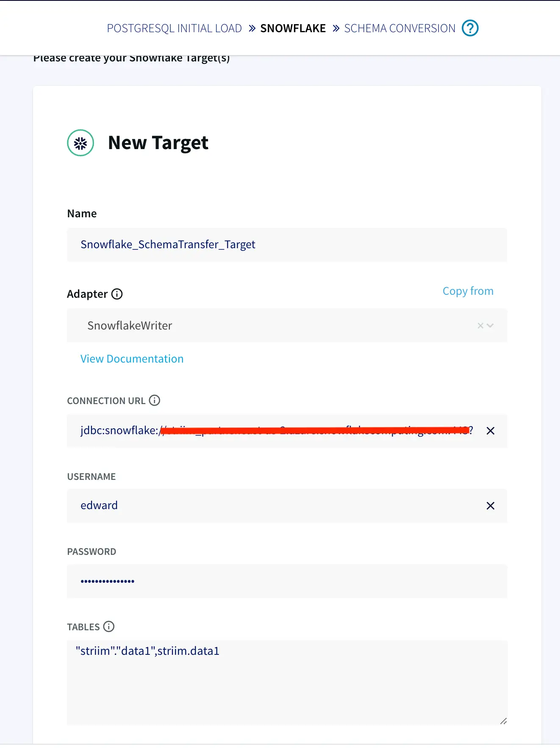This screenshot has height=748, width=560.
Task: Open the help question mark icon
Action: coord(470,28)
